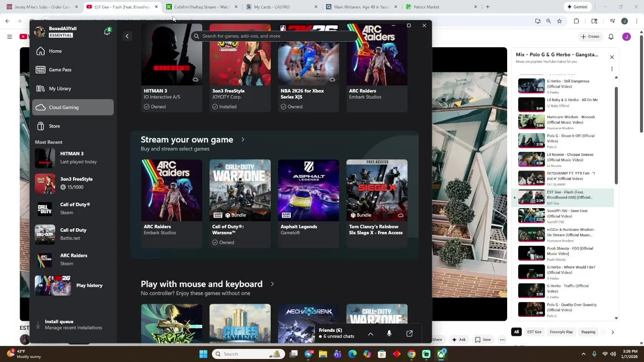The image size is (644, 362).
Task: Switch to My Cards - CASTRO tab
Action: (x=282, y=7)
